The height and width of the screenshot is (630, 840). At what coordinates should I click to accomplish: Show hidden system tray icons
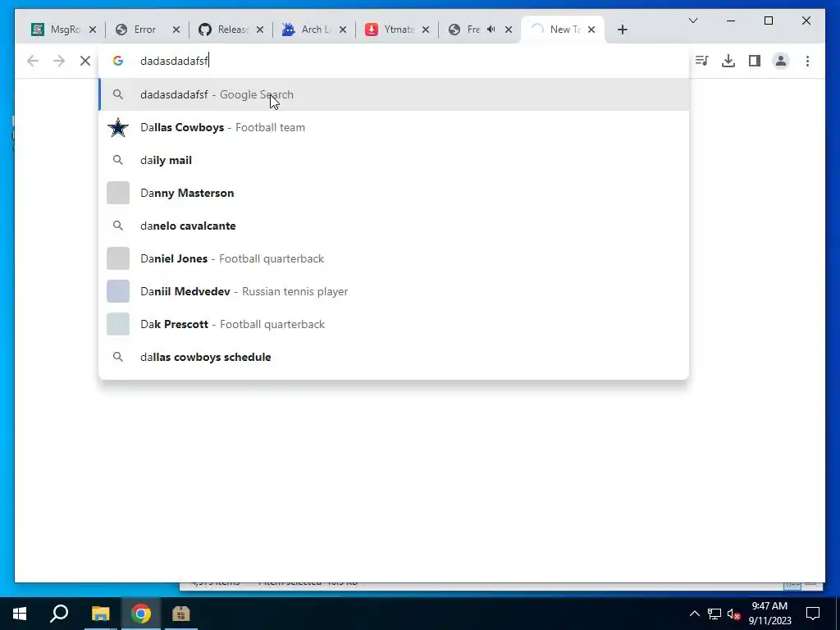point(694,614)
